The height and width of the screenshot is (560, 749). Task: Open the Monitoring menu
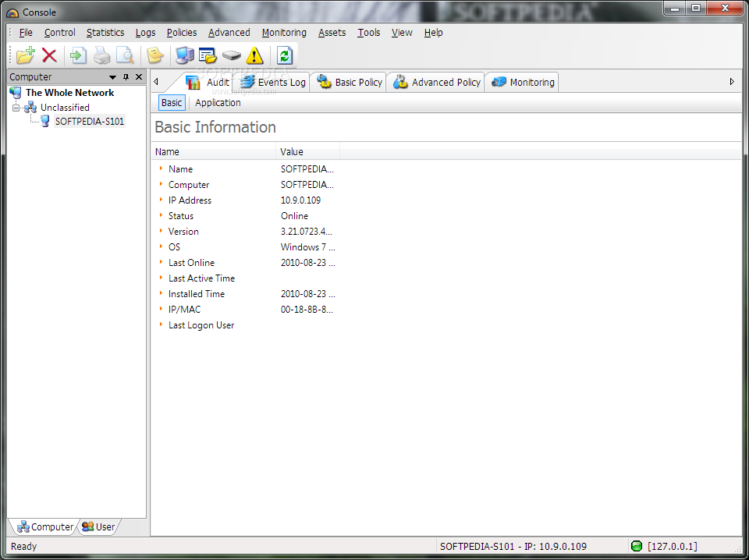pos(284,33)
